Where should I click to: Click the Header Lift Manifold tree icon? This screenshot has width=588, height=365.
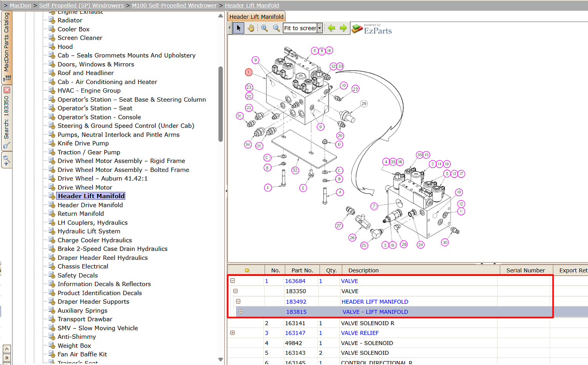(x=52, y=196)
